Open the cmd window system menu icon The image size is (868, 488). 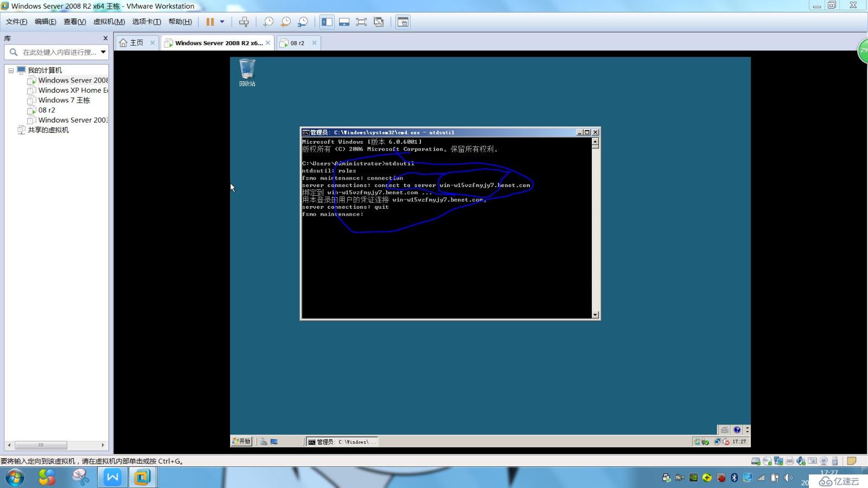pos(306,132)
